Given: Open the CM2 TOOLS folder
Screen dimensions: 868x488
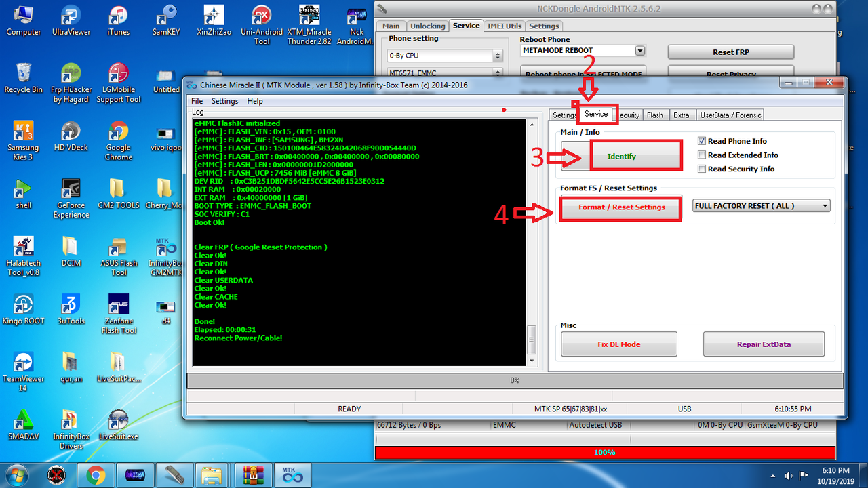Looking at the screenshot, I should 119,194.
